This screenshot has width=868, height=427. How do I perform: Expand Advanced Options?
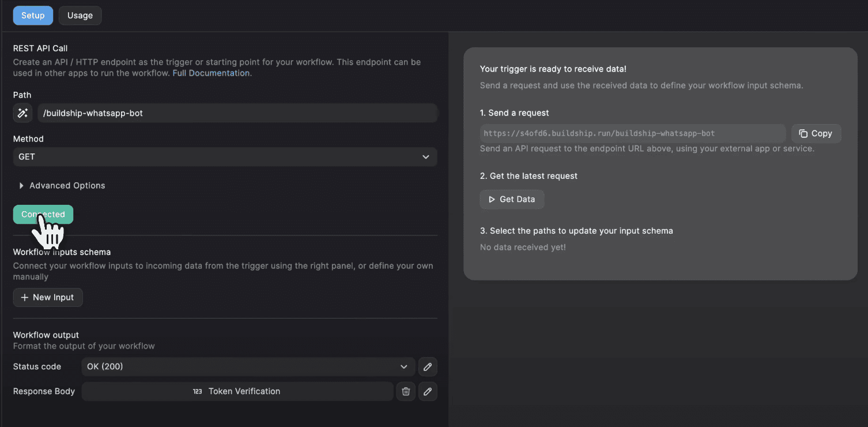pyautogui.click(x=62, y=186)
